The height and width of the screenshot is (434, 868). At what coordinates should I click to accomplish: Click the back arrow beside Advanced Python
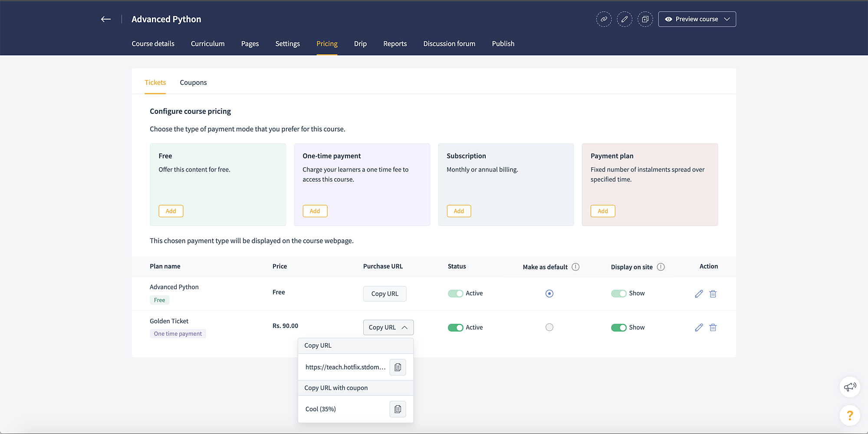[106, 19]
